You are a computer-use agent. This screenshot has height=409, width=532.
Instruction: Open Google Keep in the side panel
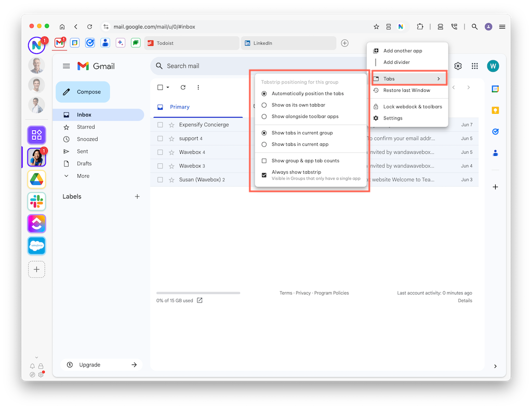point(495,110)
